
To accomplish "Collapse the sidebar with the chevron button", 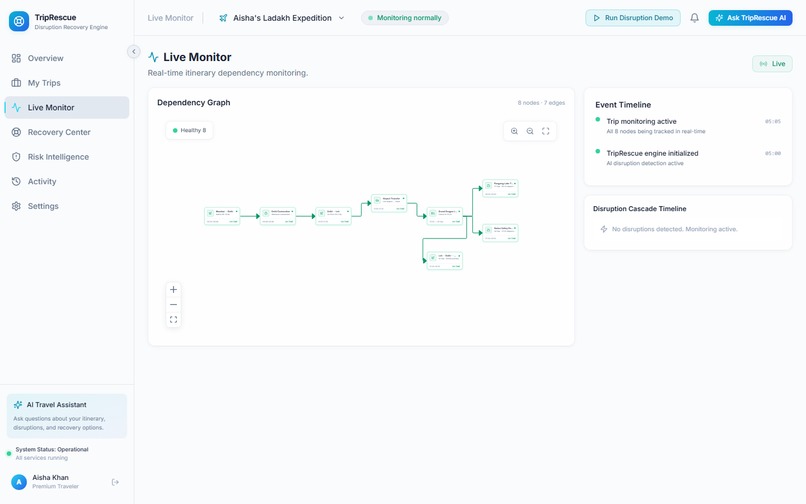I will click(x=134, y=51).
